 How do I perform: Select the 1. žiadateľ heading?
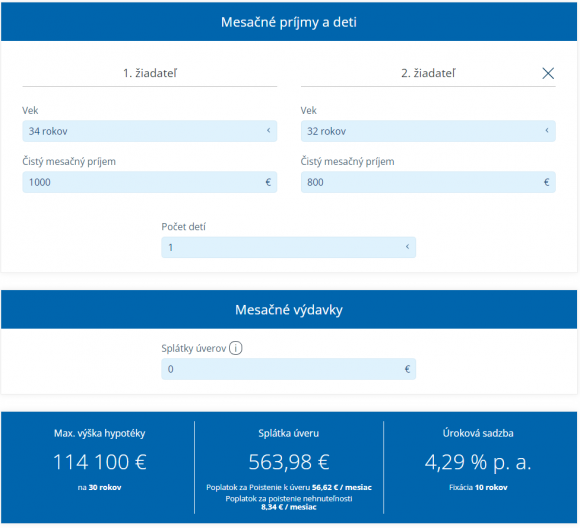[150, 73]
